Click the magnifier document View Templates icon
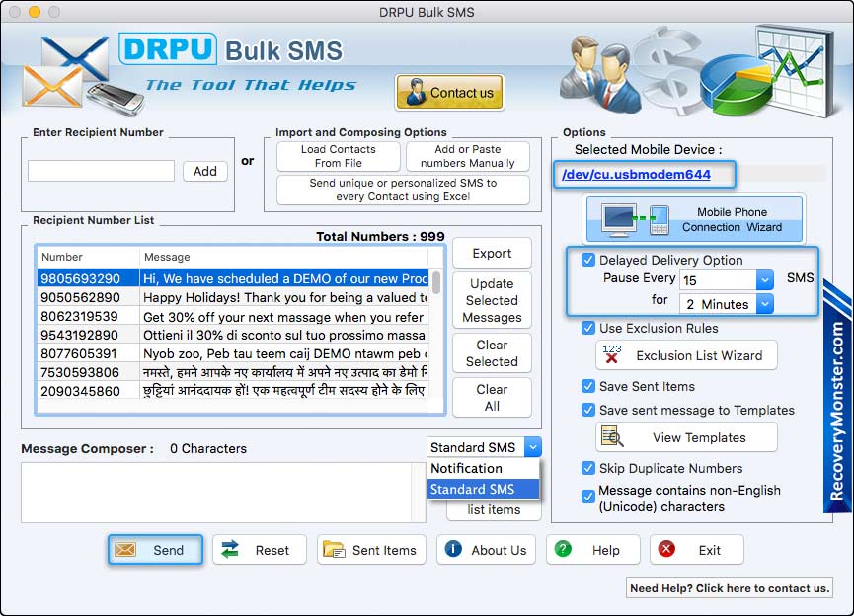The width and height of the screenshot is (854, 616). pyautogui.click(x=612, y=436)
